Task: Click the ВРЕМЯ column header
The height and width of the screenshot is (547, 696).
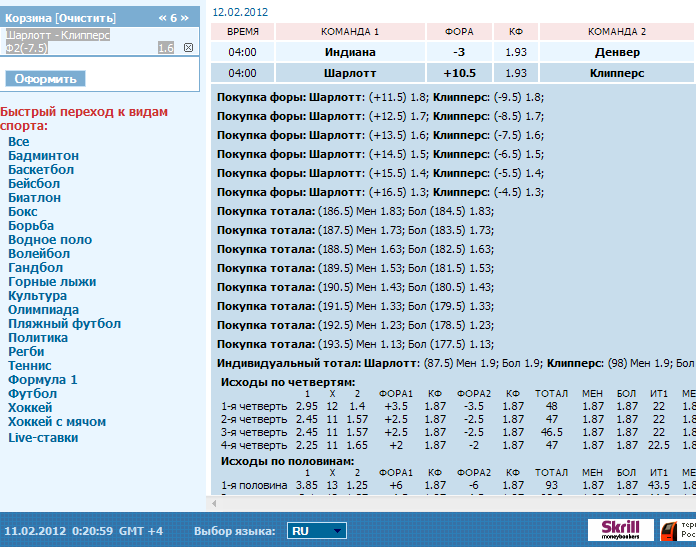Action: (243, 32)
